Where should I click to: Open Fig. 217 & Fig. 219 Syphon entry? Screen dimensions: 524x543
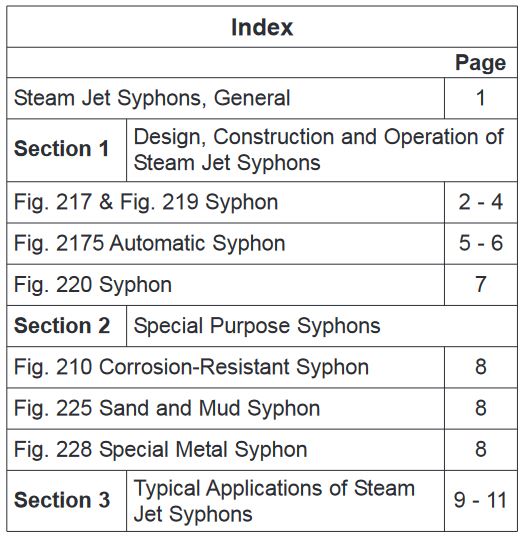coord(146,202)
